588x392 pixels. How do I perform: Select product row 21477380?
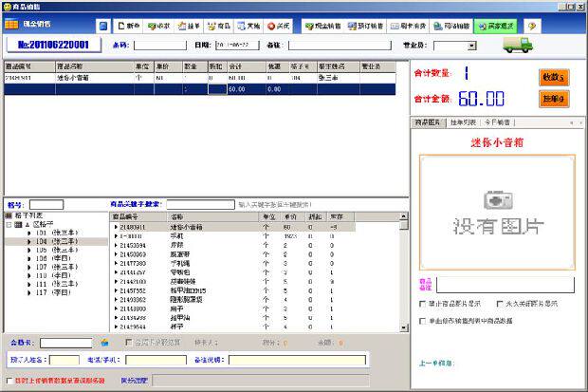click(x=232, y=264)
